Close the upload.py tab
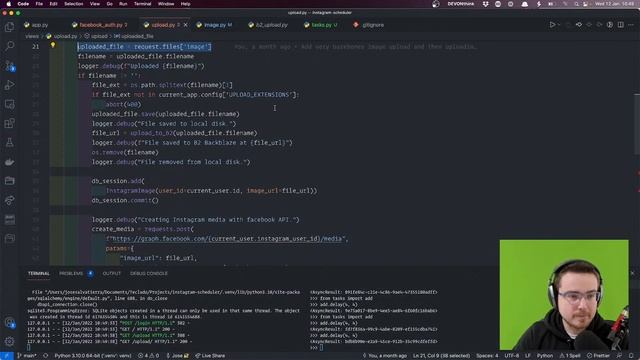This screenshot has height=360, width=640. click(x=185, y=25)
